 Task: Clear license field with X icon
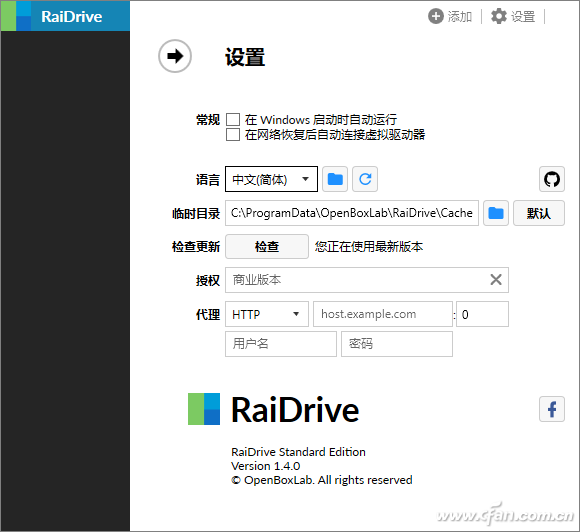coord(496,280)
